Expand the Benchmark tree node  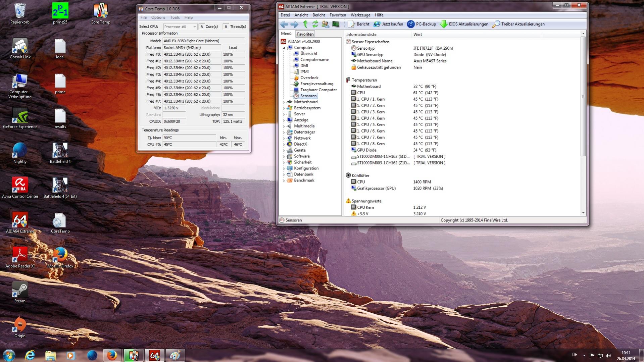[284, 180]
